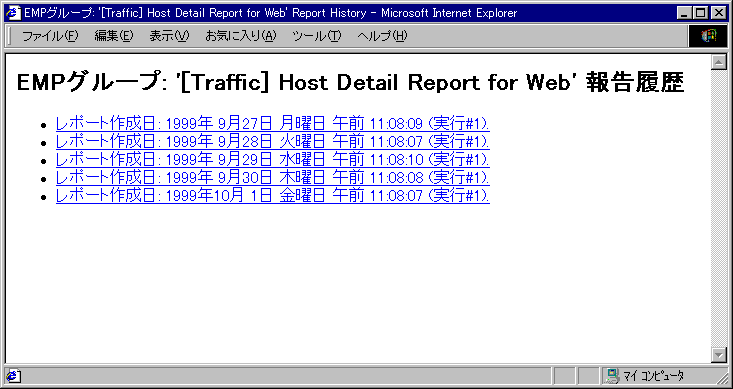Image resolution: width=733 pixels, height=389 pixels.
Task: Click the Internet Explorer icon in title bar
Action: point(14,13)
